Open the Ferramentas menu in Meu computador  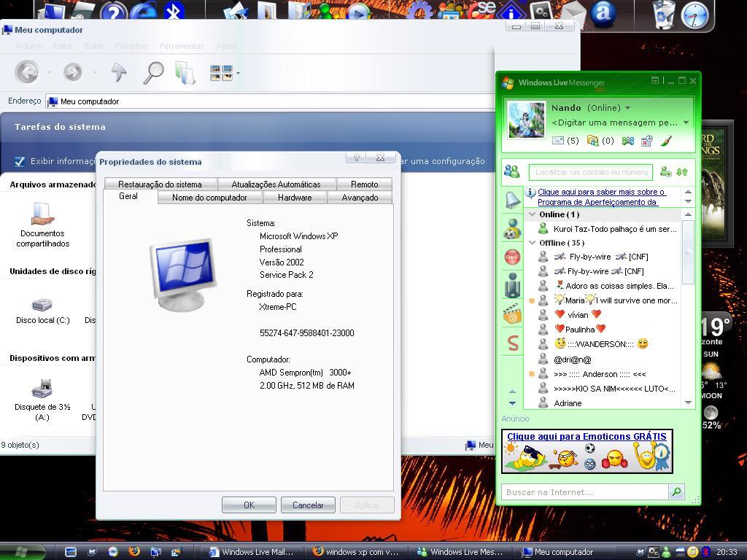pyautogui.click(x=182, y=46)
